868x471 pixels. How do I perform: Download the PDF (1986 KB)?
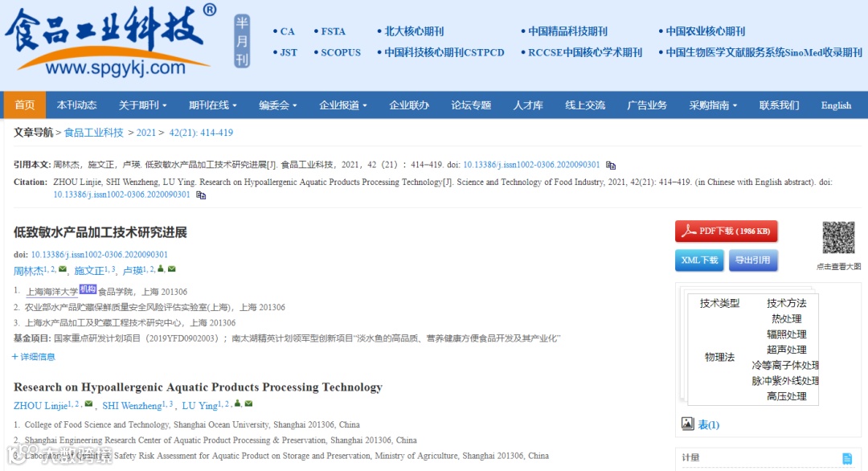pos(727,231)
